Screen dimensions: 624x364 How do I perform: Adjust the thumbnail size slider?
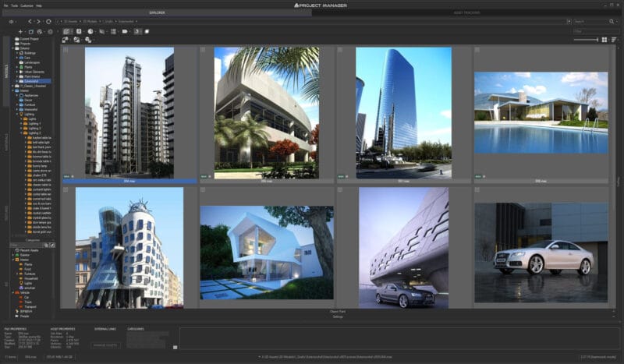[x=586, y=40]
